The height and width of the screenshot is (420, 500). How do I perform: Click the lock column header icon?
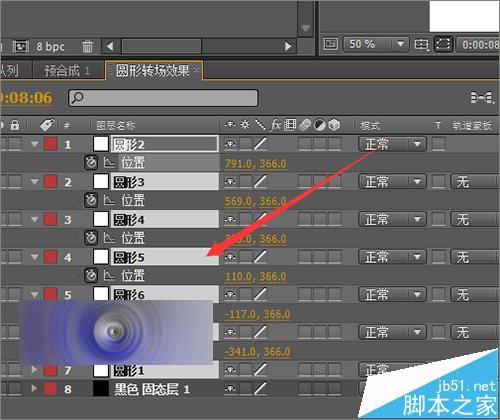point(14,126)
